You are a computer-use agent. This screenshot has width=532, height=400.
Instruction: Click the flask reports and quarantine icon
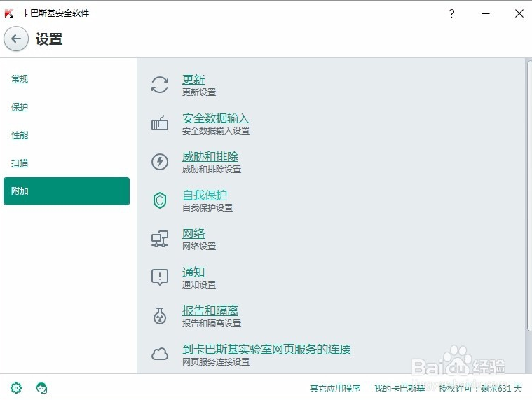pos(160,316)
